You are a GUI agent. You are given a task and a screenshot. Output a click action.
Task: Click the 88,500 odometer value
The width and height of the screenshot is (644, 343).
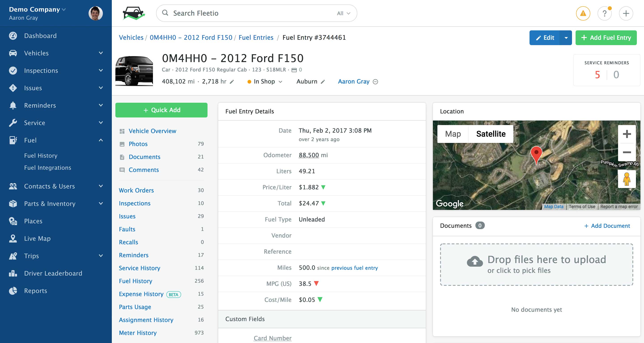[x=309, y=155]
